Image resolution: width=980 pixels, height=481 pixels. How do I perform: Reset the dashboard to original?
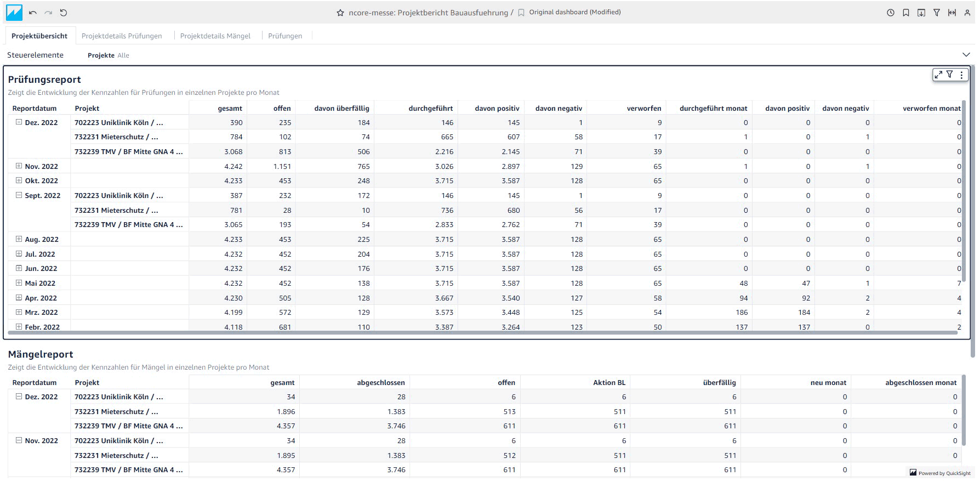tap(64, 13)
